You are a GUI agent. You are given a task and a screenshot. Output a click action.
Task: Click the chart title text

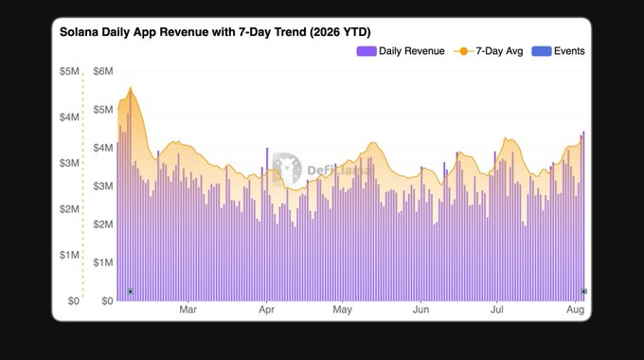pos(215,32)
